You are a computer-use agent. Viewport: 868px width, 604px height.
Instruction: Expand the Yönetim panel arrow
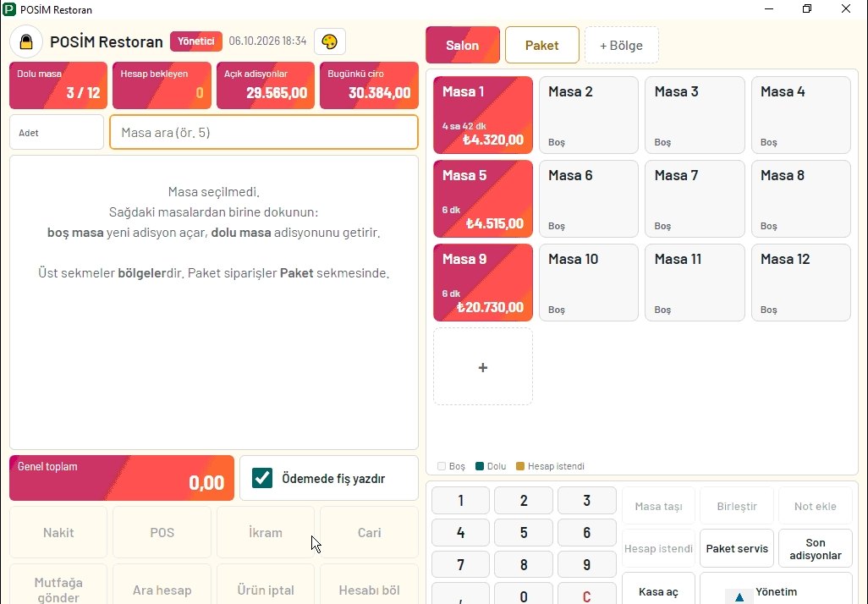(739, 596)
